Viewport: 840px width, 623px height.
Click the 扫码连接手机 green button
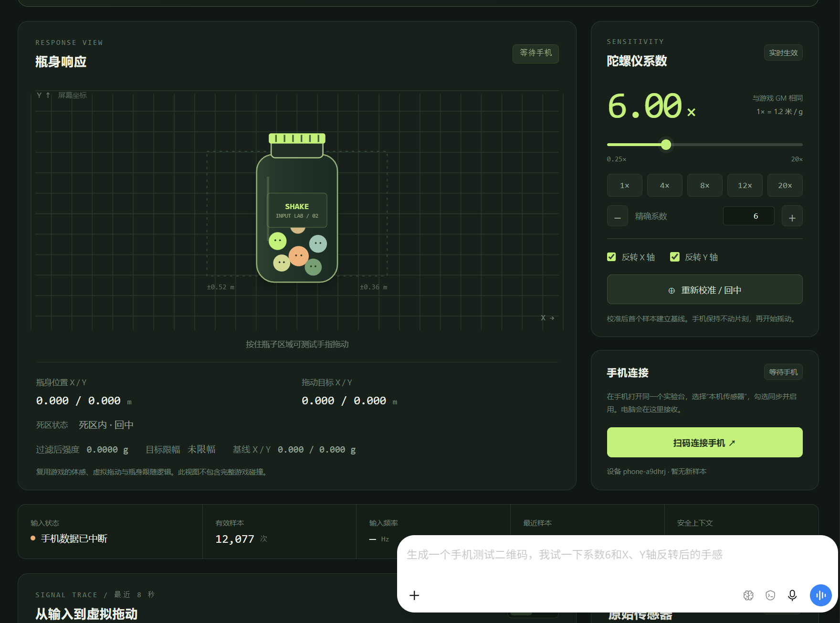(705, 443)
